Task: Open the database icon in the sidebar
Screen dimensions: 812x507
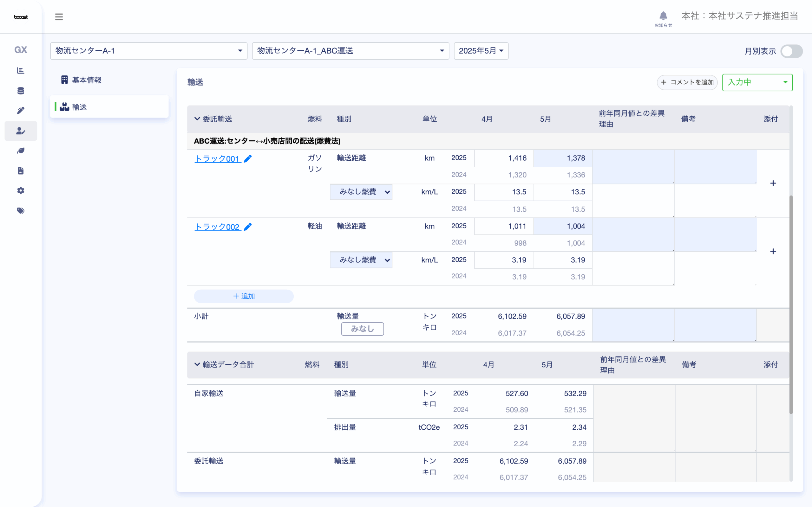Action: tap(21, 91)
